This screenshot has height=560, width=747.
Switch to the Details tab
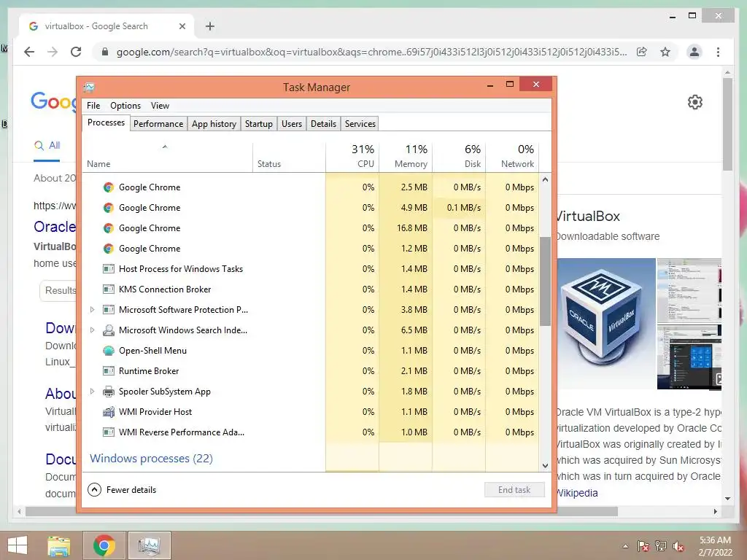(x=323, y=124)
